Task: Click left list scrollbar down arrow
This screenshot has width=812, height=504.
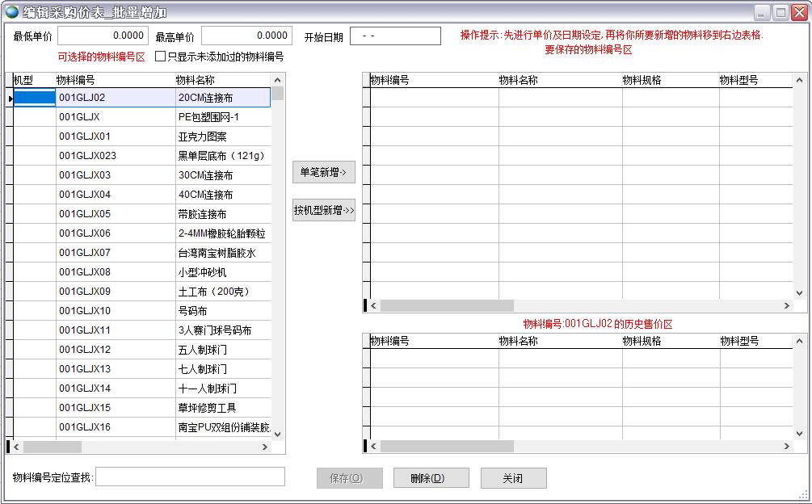Action: [x=277, y=435]
